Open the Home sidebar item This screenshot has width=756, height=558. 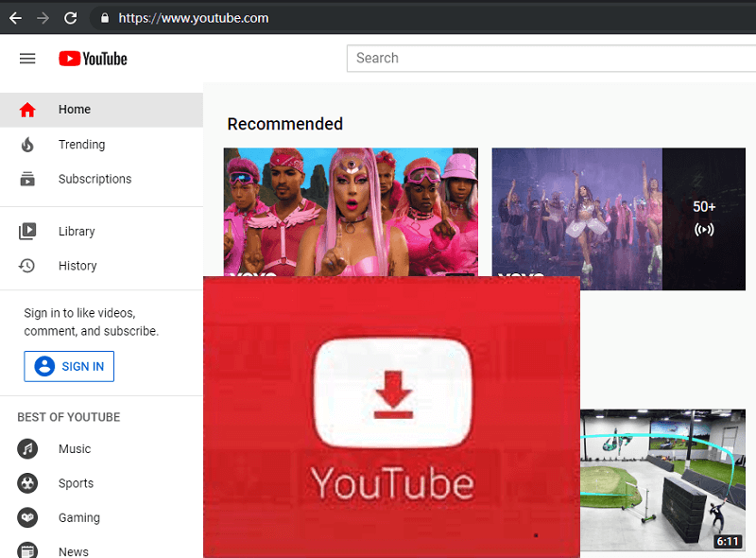[x=101, y=110]
